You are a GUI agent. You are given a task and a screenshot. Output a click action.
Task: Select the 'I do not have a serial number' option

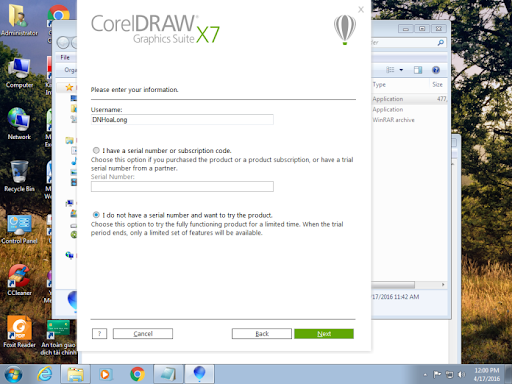coord(96,215)
